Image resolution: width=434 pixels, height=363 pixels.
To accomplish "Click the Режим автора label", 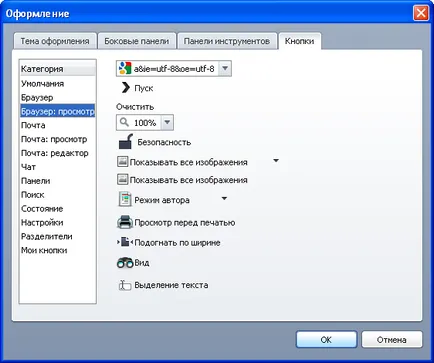I will pos(162,200).
